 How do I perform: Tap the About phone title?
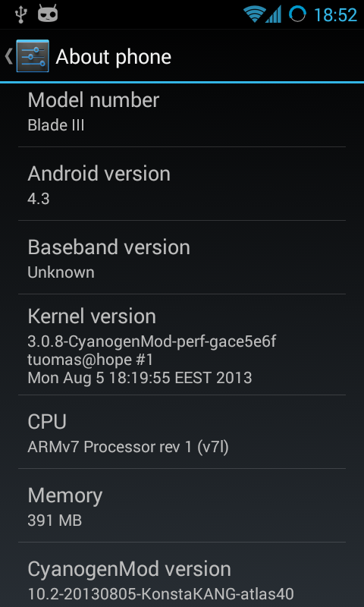[x=113, y=58]
